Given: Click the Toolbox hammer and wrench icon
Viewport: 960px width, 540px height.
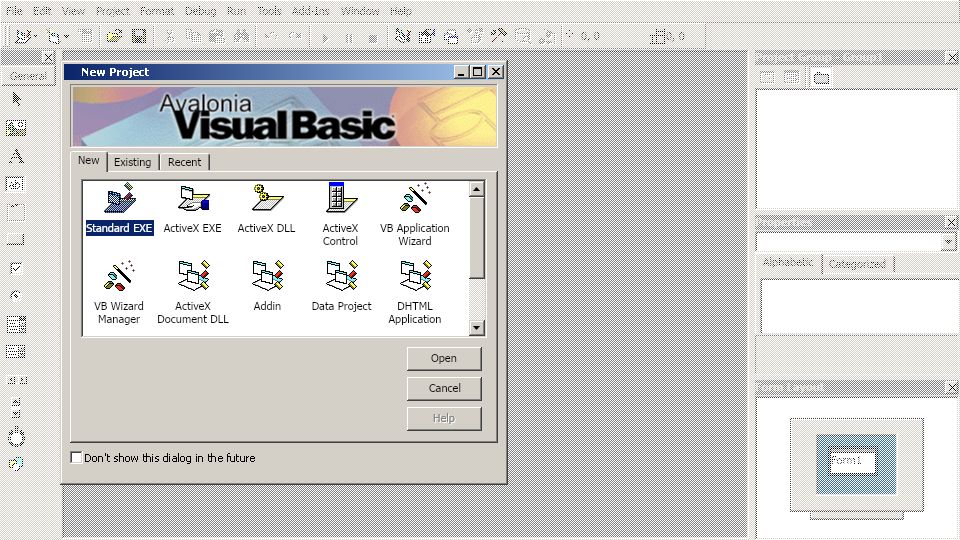Looking at the screenshot, I should 498,37.
